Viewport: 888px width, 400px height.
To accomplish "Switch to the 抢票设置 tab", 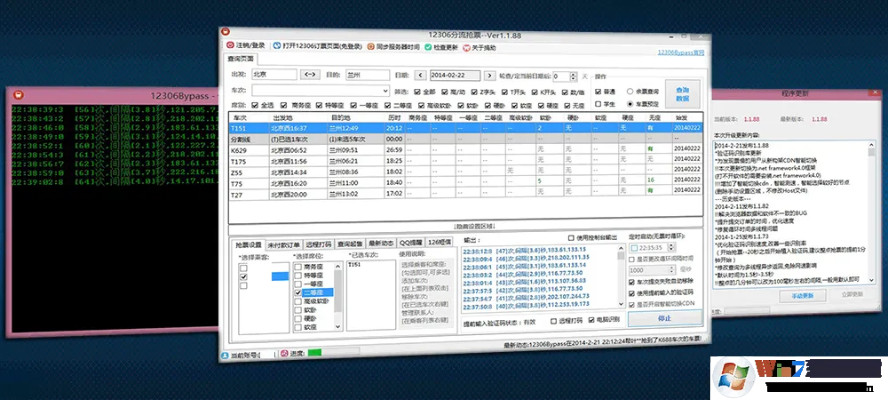I will click(249, 244).
